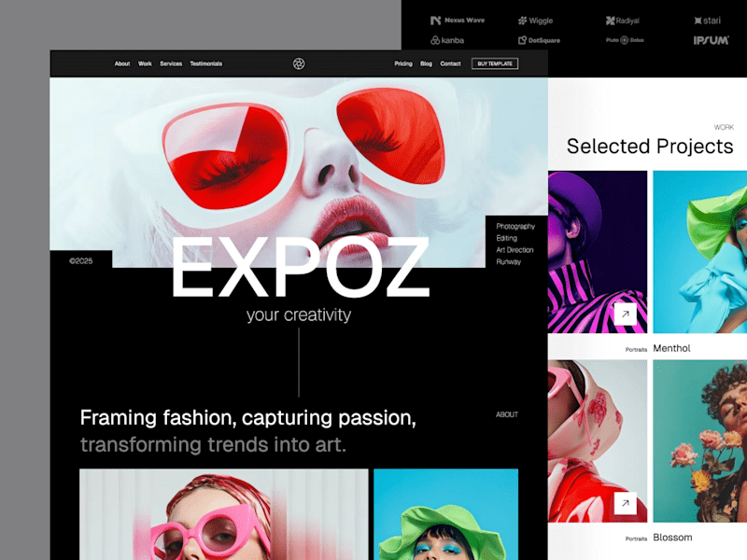747x560 pixels.
Task: Open the arrow icon on purple striped portrait
Action: click(x=626, y=314)
